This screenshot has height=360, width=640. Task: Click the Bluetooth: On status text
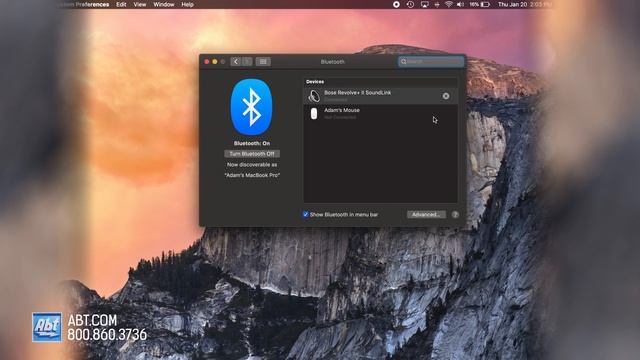coord(252,143)
